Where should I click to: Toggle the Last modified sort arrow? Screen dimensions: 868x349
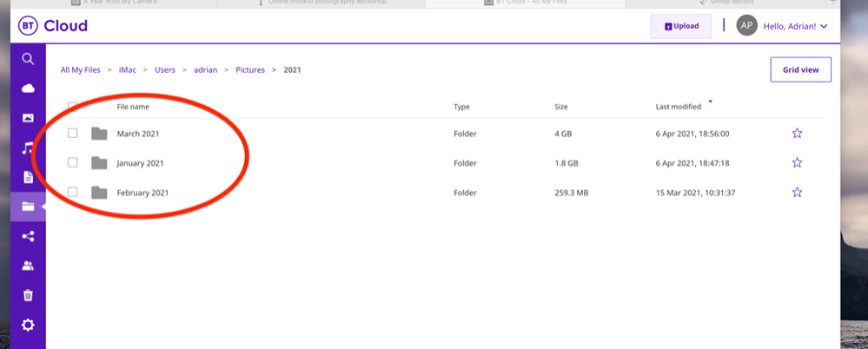(710, 102)
